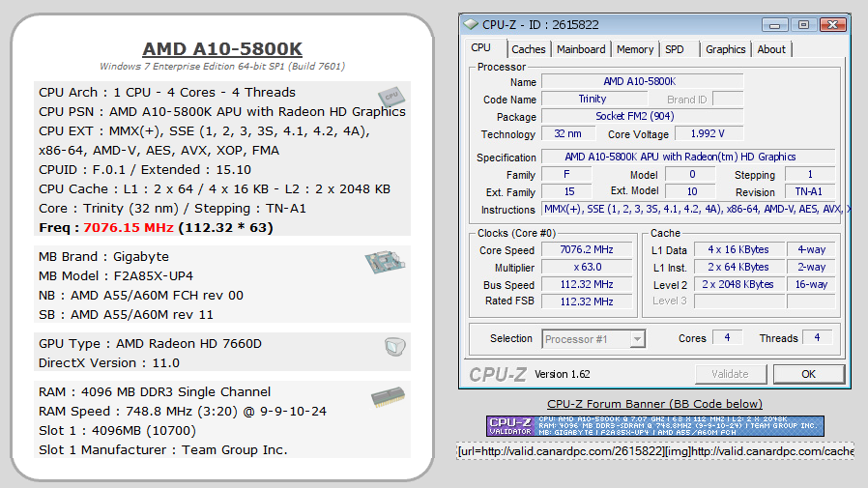
Task: Minimize the CPU-Z window
Action: point(774,25)
